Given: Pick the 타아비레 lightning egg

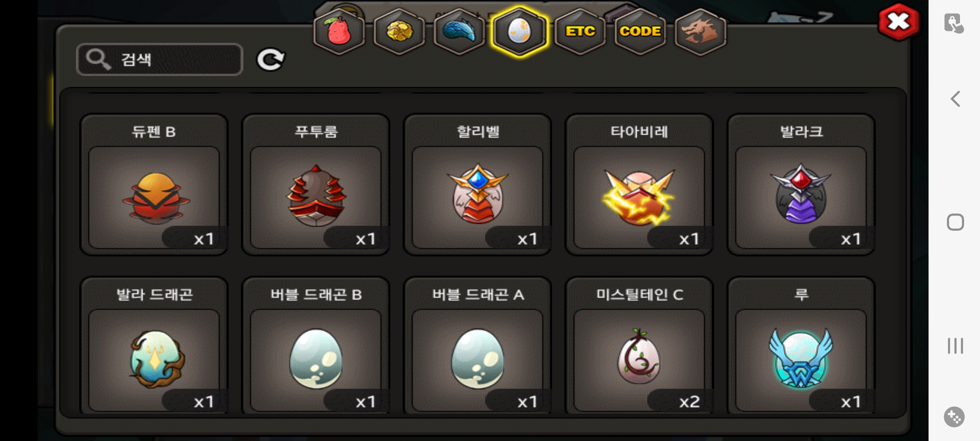Looking at the screenshot, I should coord(639,185).
